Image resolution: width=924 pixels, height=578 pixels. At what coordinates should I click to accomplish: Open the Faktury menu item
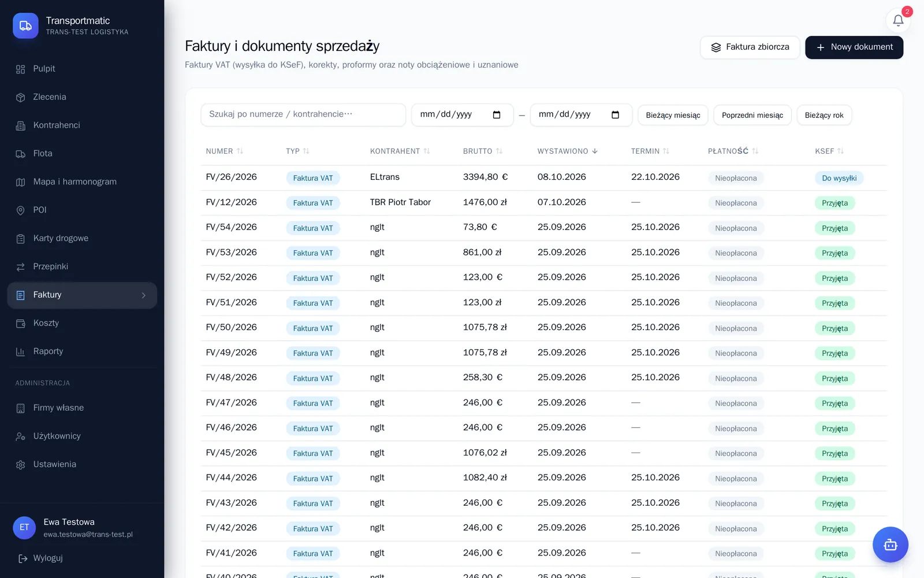coord(82,295)
